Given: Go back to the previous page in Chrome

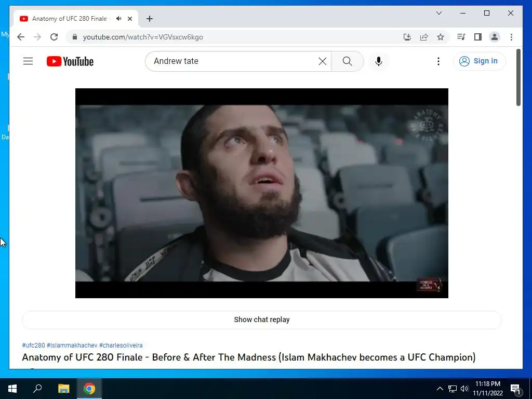Looking at the screenshot, I should 21,37.
